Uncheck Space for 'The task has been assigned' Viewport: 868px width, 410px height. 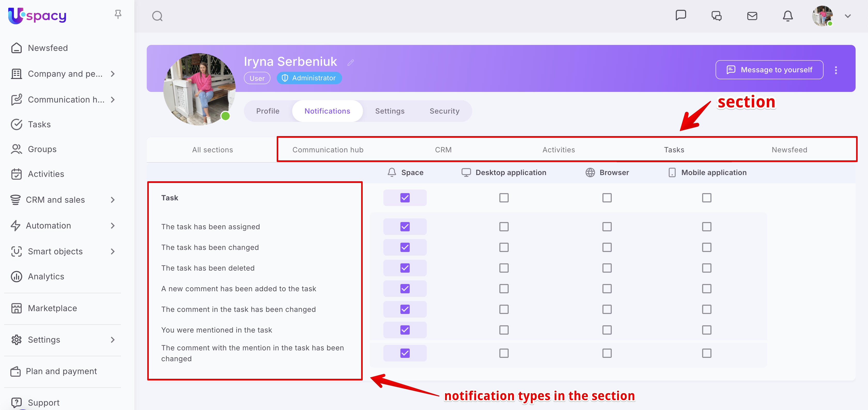405,227
